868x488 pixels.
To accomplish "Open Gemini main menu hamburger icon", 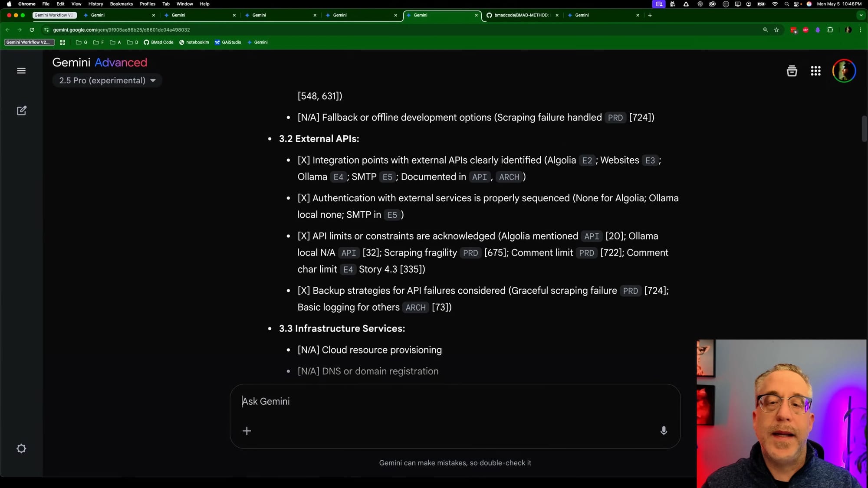I will (21, 71).
